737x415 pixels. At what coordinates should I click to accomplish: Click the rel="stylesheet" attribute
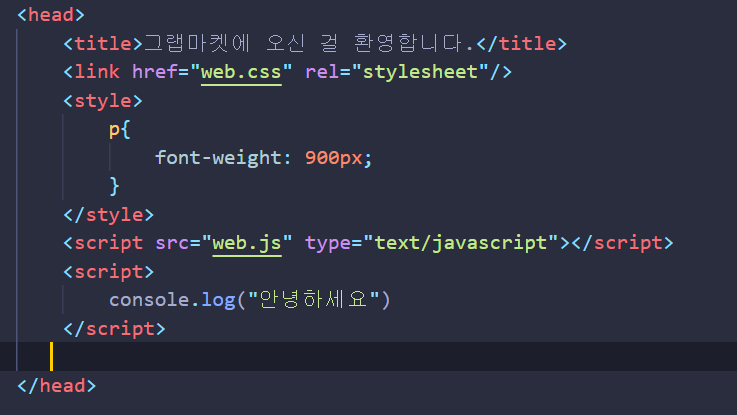point(397,72)
